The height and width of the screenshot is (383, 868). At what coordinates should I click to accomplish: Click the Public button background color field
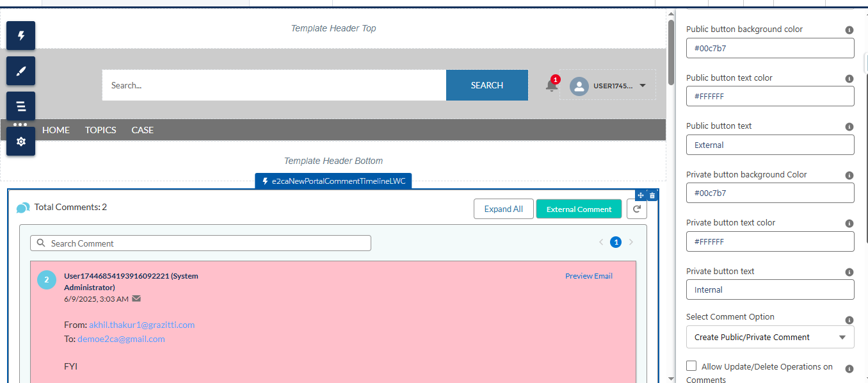[x=769, y=48]
